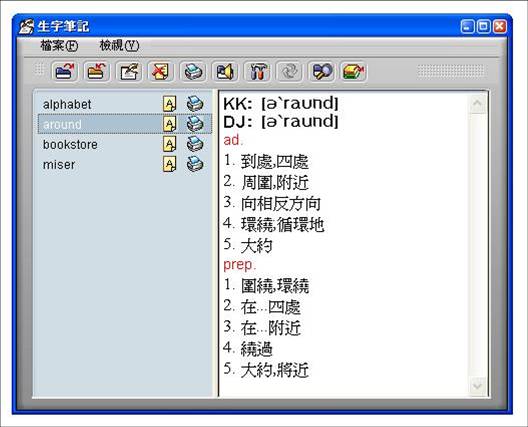Image resolution: width=528 pixels, height=427 pixels.
Task: Click the delete word toolbar icon with red X
Action: [x=161, y=71]
